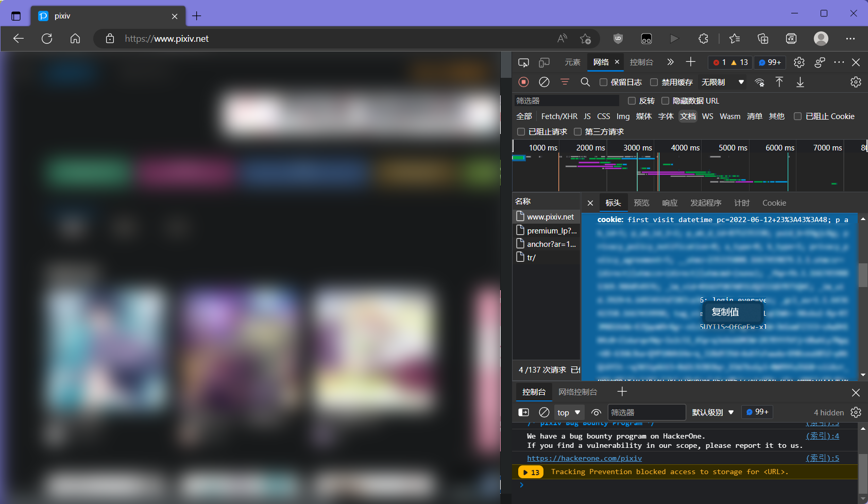
Task: Select the tr/ request row
Action: [547, 257]
